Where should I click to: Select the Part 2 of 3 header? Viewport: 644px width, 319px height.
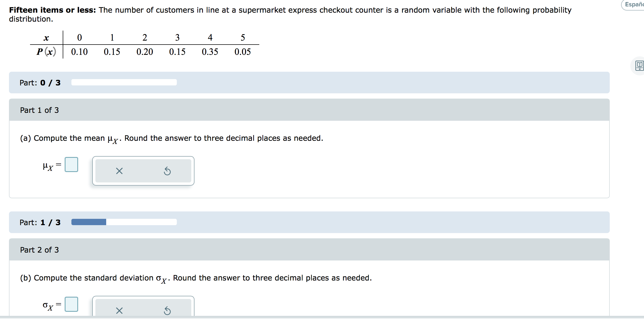pyautogui.click(x=40, y=250)
